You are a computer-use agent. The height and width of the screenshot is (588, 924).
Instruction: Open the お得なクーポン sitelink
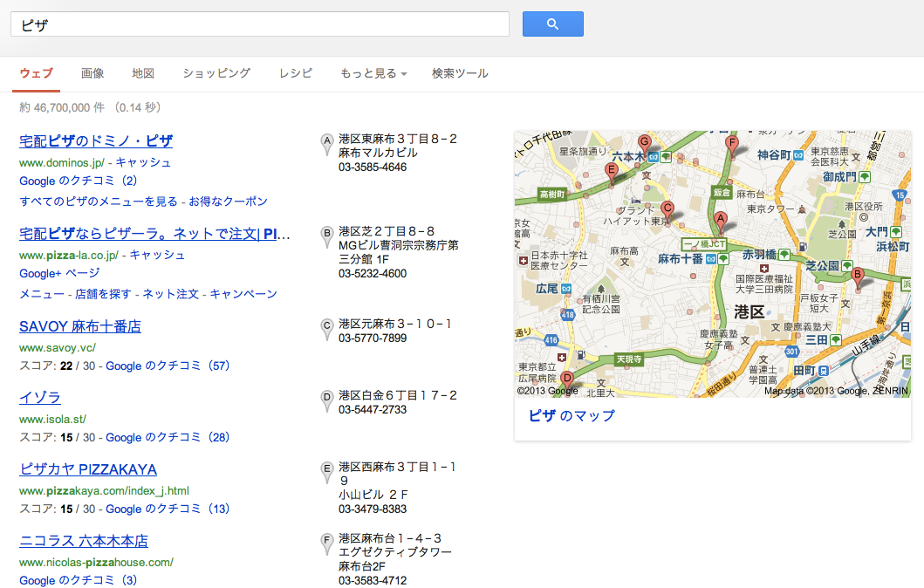(x=228, y=202)
